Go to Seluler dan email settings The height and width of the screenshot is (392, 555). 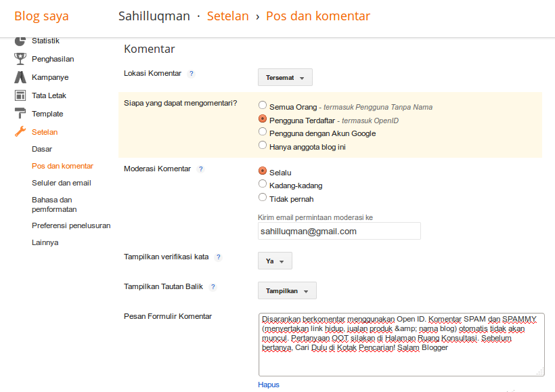click(61, 183)
